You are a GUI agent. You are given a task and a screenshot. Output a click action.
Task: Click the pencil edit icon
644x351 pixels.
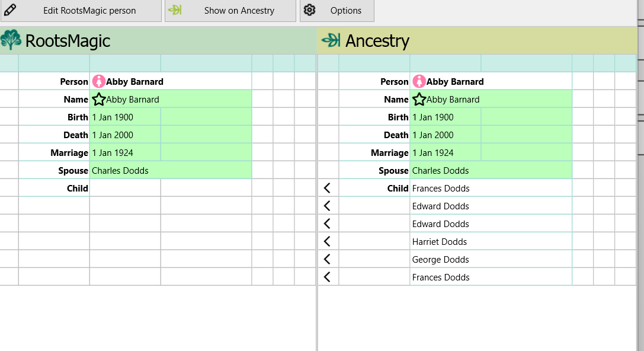tap(10, 10)
